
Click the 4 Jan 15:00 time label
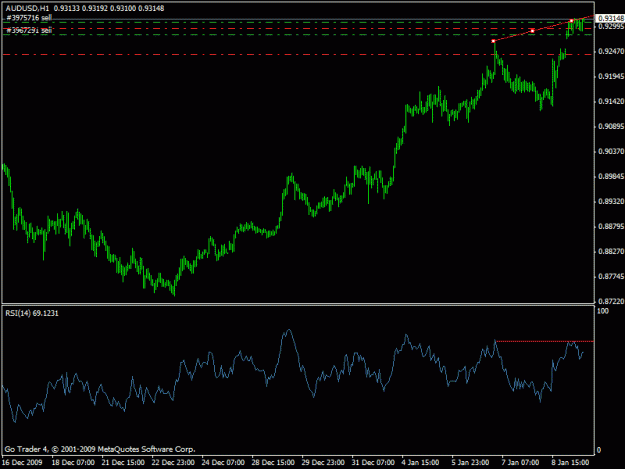pos(421,463)
